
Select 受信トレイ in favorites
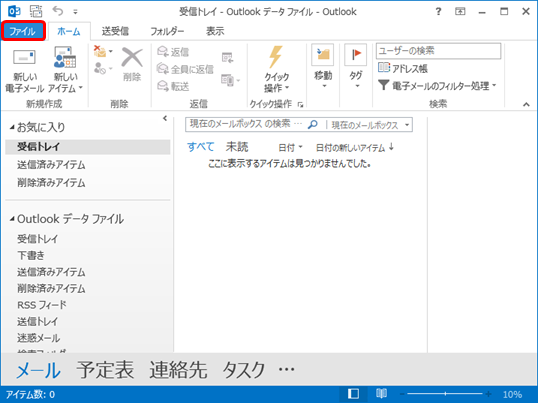[x=87, y=147]
